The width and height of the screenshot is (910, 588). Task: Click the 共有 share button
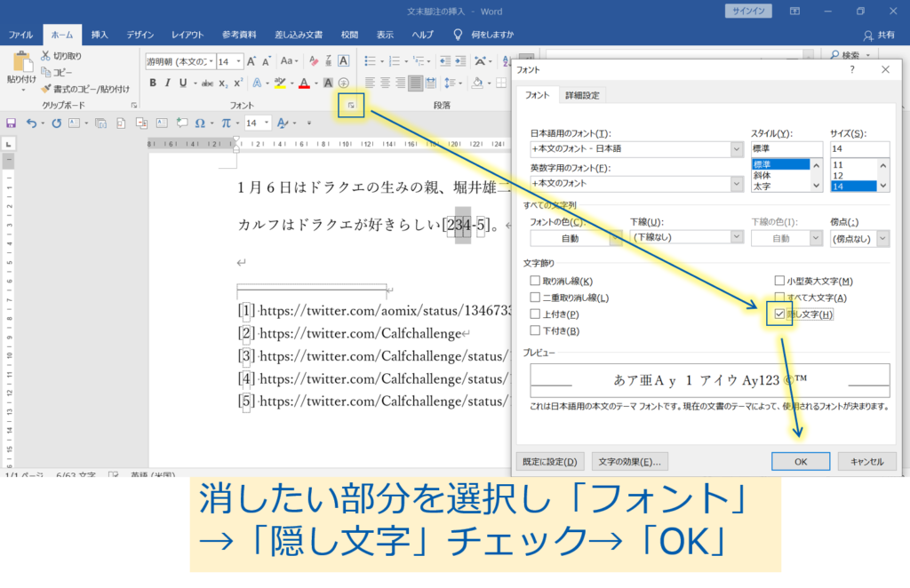879,36
